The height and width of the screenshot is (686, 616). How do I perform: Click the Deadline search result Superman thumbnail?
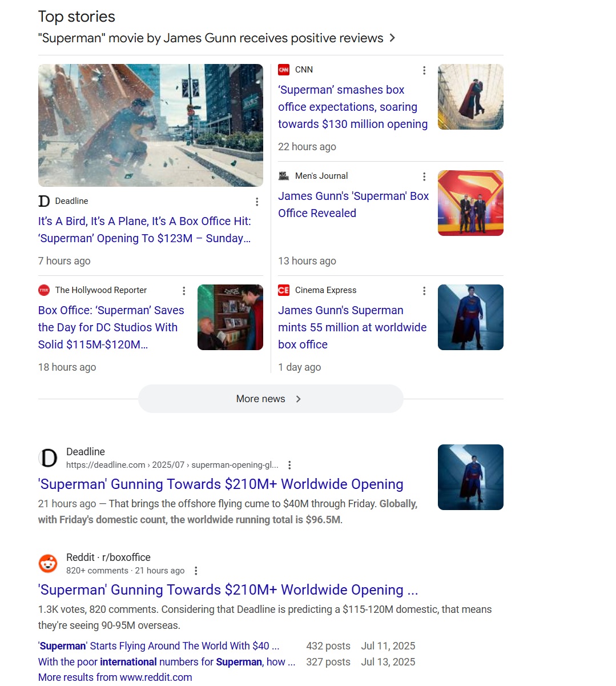470,477
